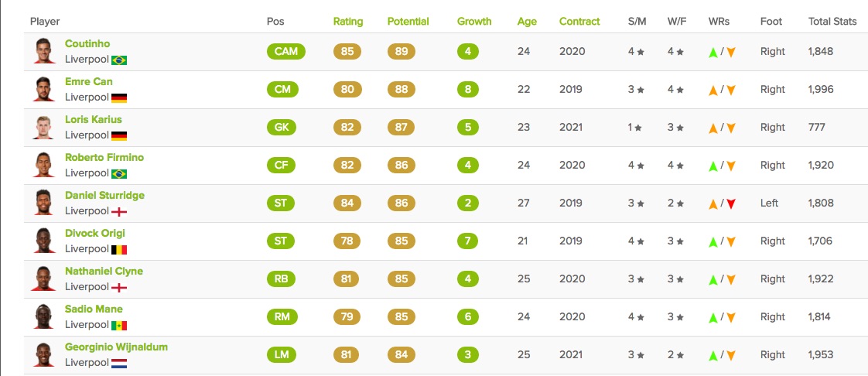
Task: Open Nathaniel Clyne's player profile link
Action: [x=104, y=271]
